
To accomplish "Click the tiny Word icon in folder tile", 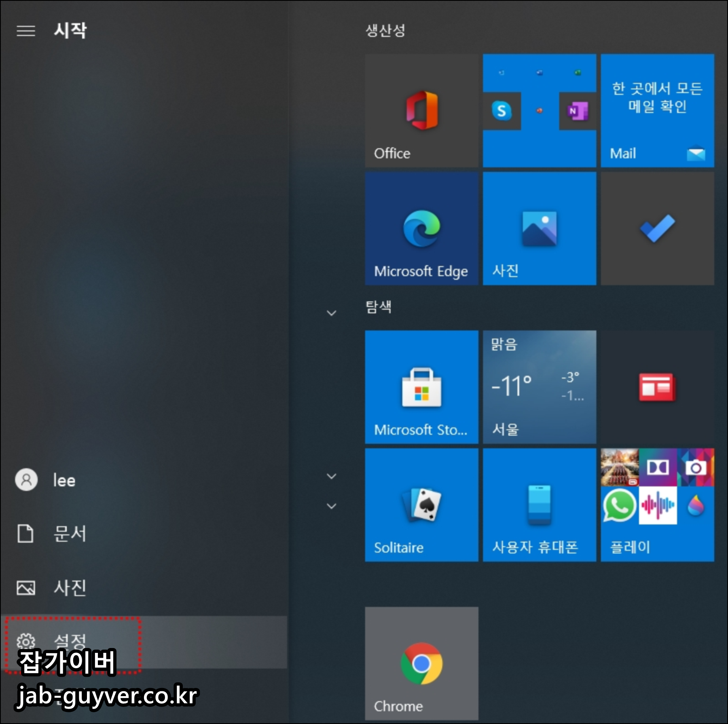I will point(540,73).
